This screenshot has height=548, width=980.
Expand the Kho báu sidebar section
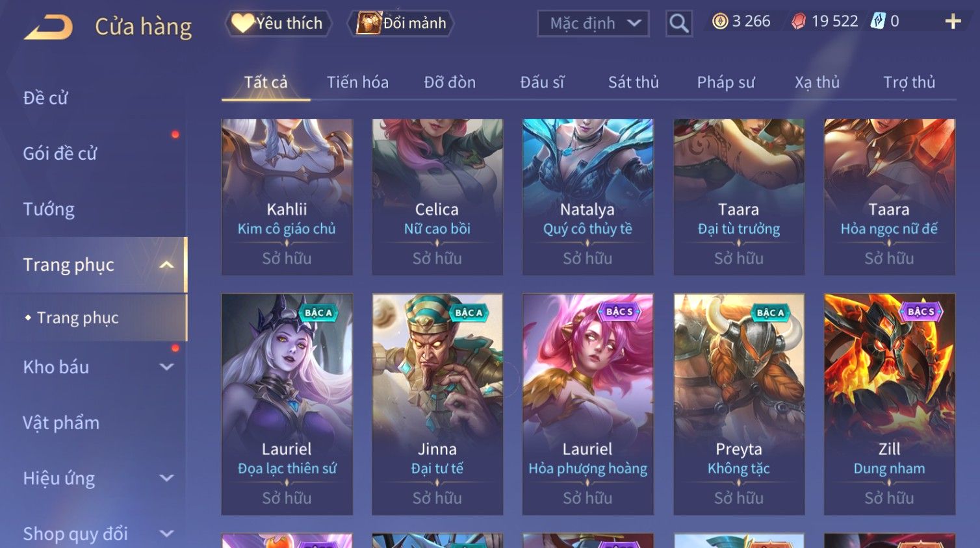coord(166,367)
